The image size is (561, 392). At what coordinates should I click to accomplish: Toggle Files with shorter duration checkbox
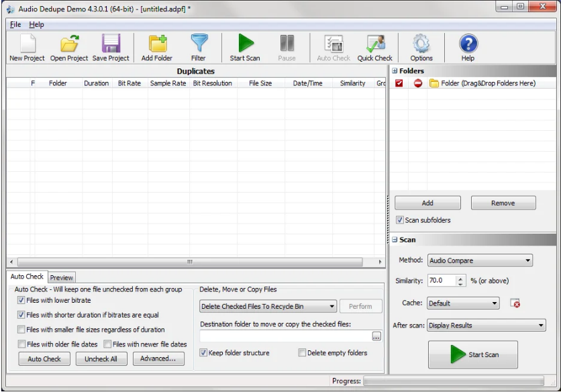(x=21, y=315)
